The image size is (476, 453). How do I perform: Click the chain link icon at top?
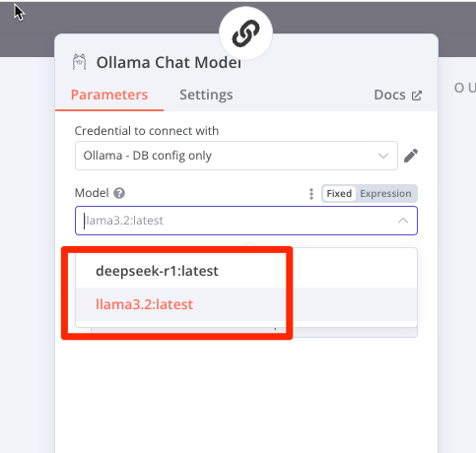245,33
